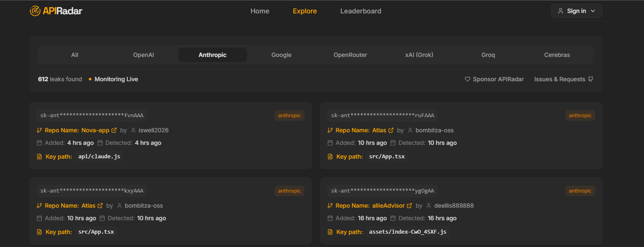Open the Nova-app repo link

click(x=96, y=130)
